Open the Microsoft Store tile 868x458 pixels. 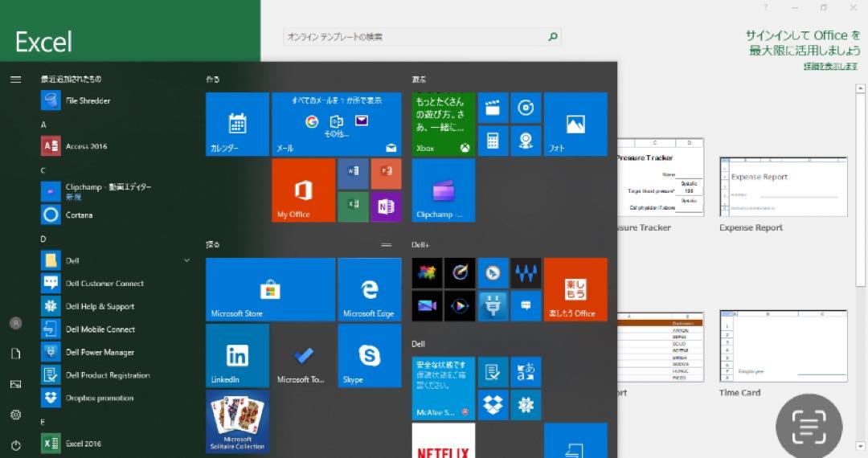click(270, 289)
